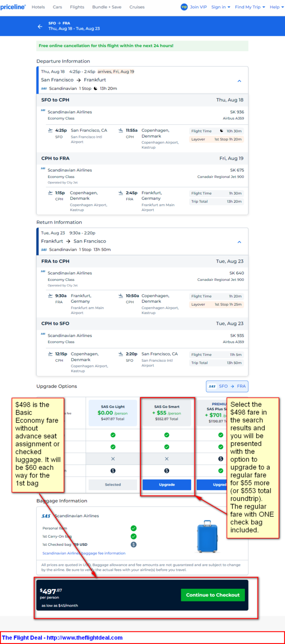This screenshot has height=644, width=285.
Task: Click landing icon beside 11:55a CPH arrival
Action: coord(121,130)
